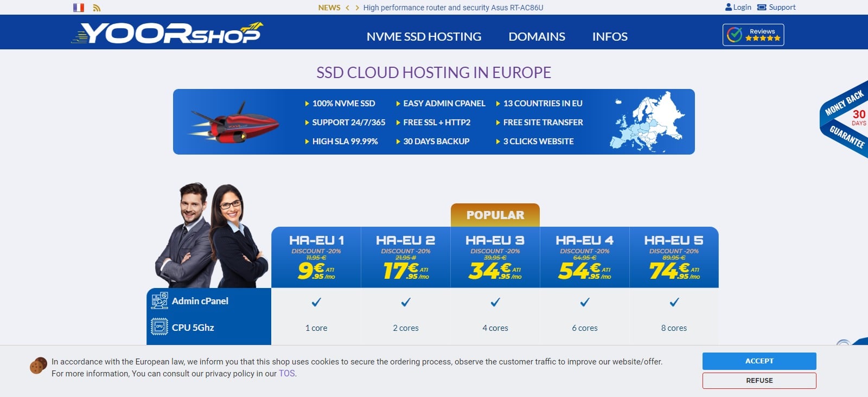Decline cookies with the REFUSE button

pyautogui.click(x=759, y=381)
